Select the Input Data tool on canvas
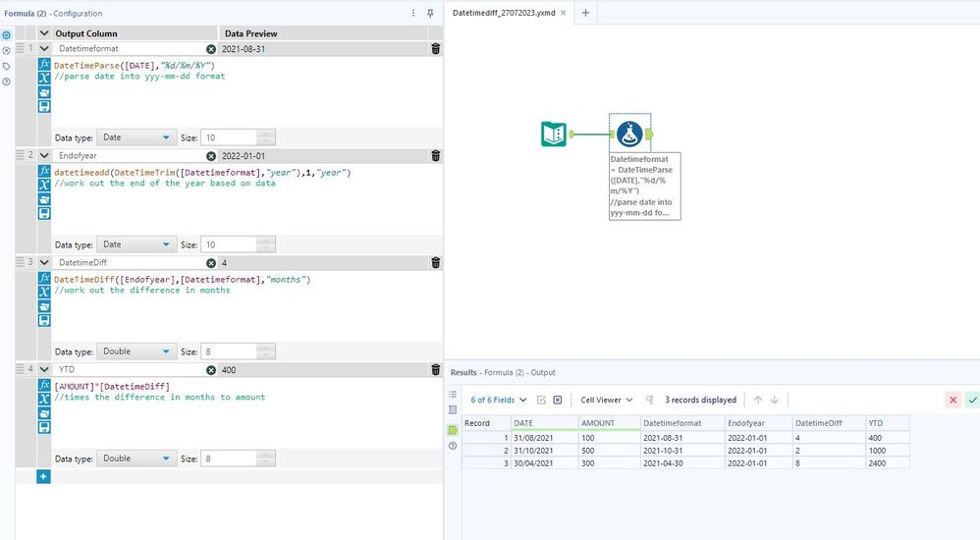Image resolution: width=980 pixels, height=540 pixels. pos(554,134)
